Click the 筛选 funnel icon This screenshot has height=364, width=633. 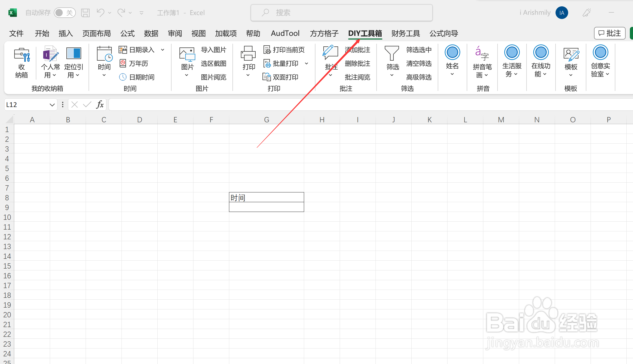(392, 53)
